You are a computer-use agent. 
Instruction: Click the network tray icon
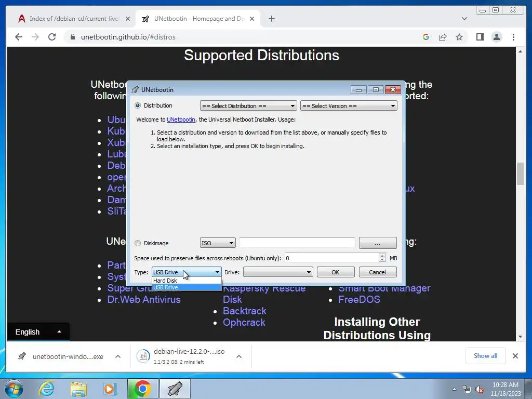pos(467,390)
